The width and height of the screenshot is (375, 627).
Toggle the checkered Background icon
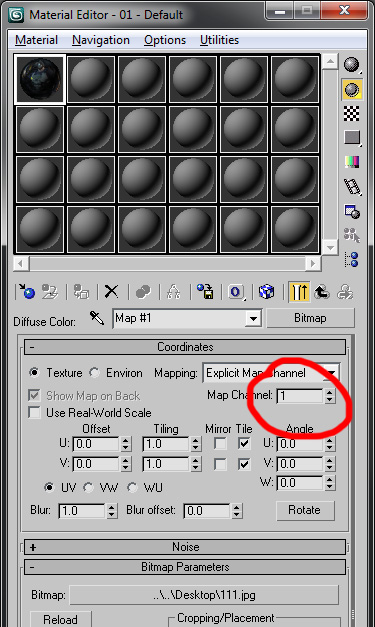[351, 113]
